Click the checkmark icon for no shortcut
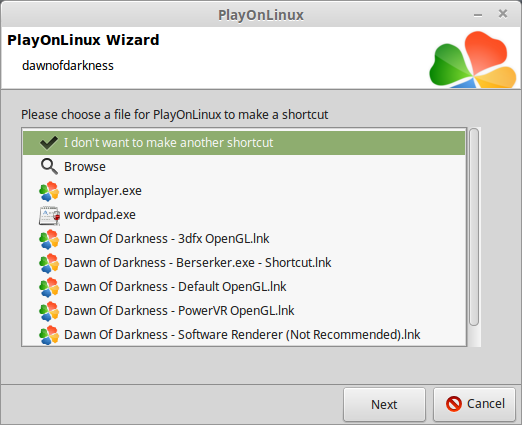Screen dimensions: 522x425 click(49, 143)
